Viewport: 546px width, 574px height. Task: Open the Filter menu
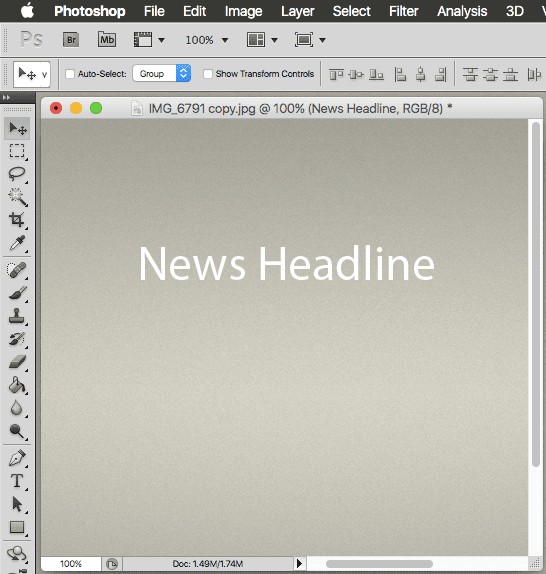click(403, 11)
